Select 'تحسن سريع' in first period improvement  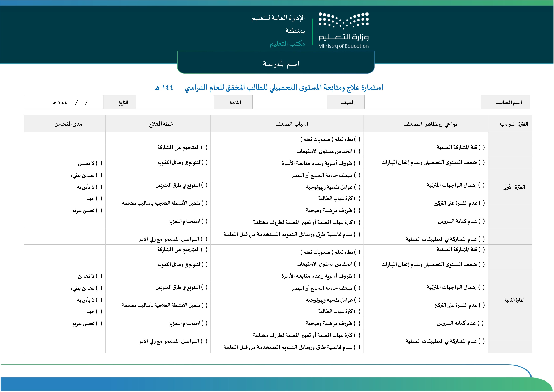pos(99,211)
